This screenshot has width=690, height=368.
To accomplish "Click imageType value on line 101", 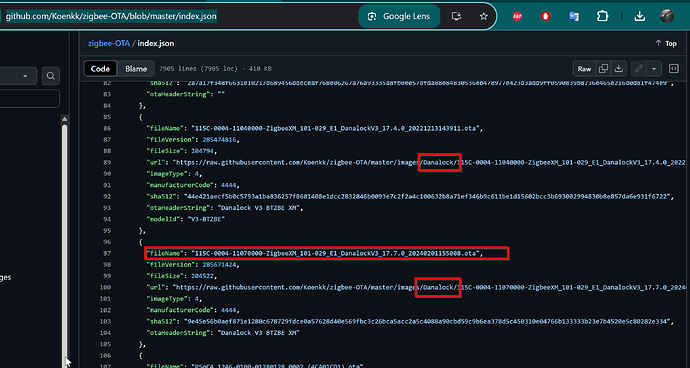I will (x=198, y=298).
